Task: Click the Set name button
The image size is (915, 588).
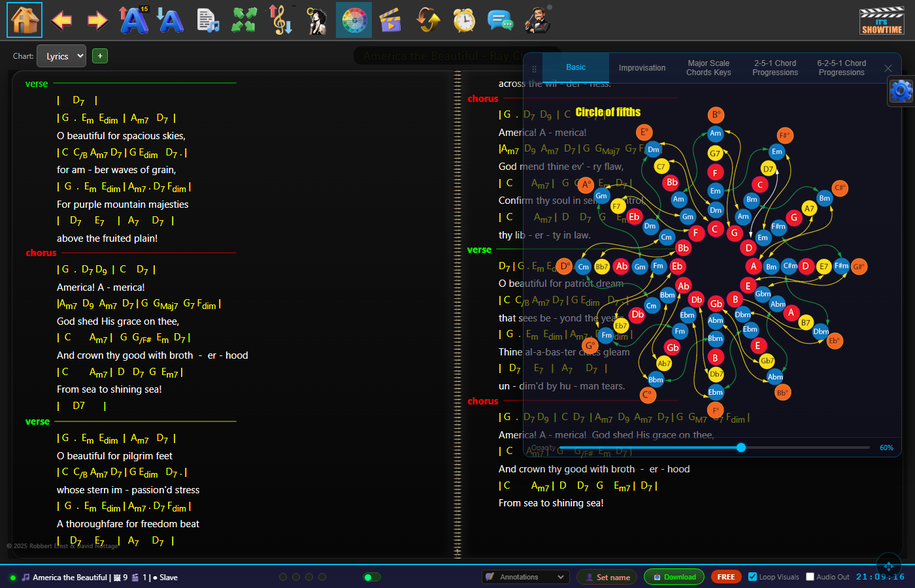Action: point(607,577)
